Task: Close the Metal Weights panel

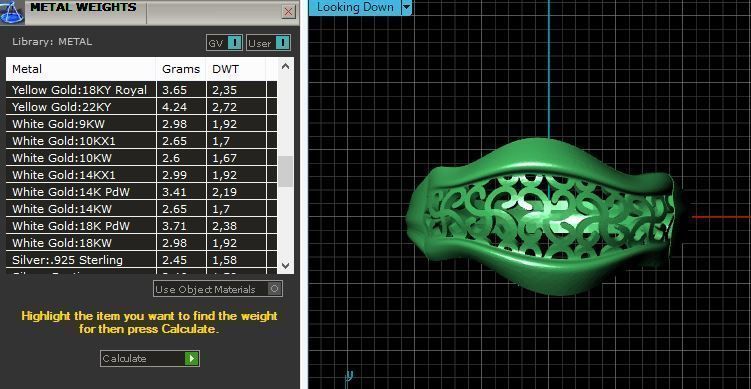Action: (288, 11)
